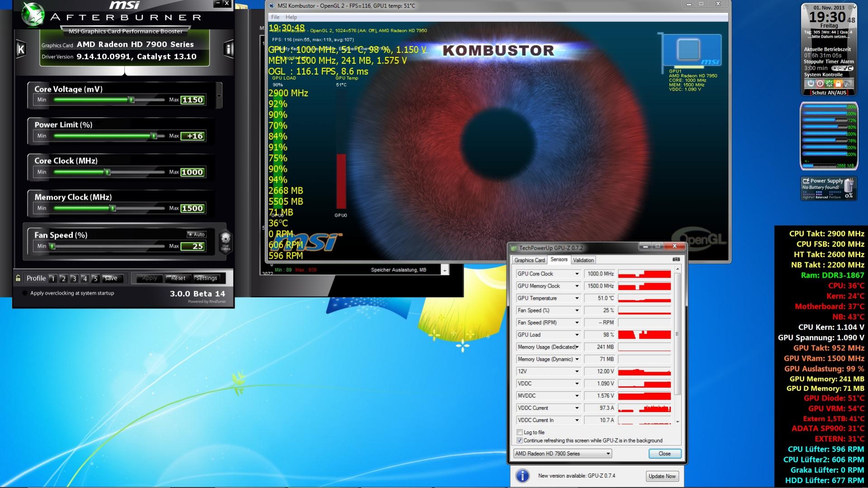Click the MSI Afterburner dragon logo
The width and height of the screenshot is (868, 488).
tap(33, 14)
